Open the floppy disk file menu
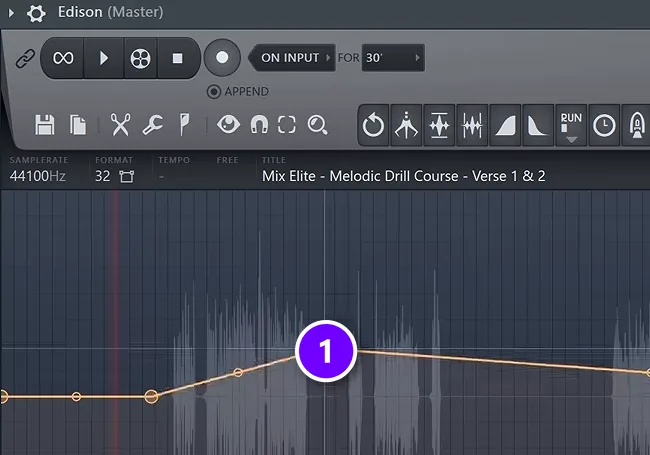Image resolution: width=650 pixels, height=455 pixels. 45,125
